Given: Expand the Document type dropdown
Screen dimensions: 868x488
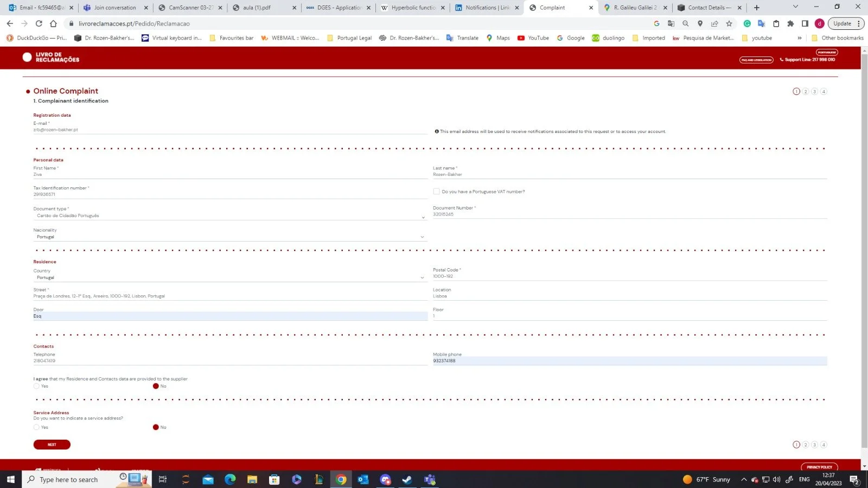Looking at the screenshot, I should tap(231, 216).
